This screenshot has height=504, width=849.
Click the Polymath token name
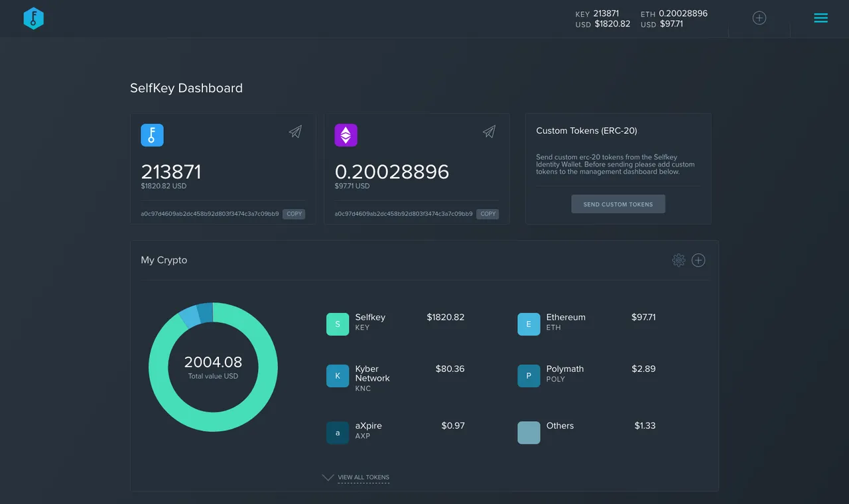[565, 369]
